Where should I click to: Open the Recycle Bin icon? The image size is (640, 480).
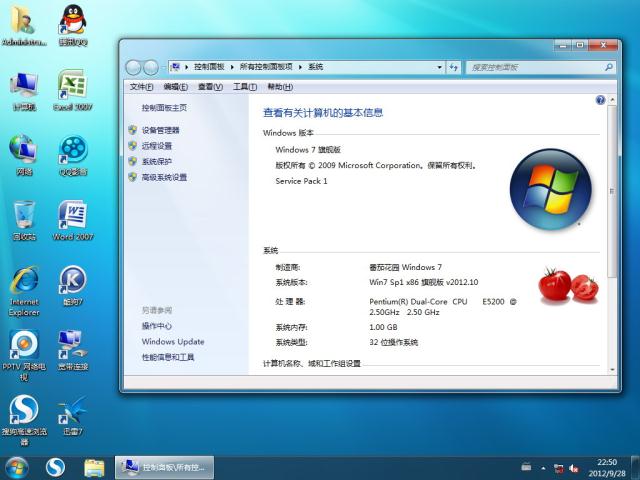point(24,220)
